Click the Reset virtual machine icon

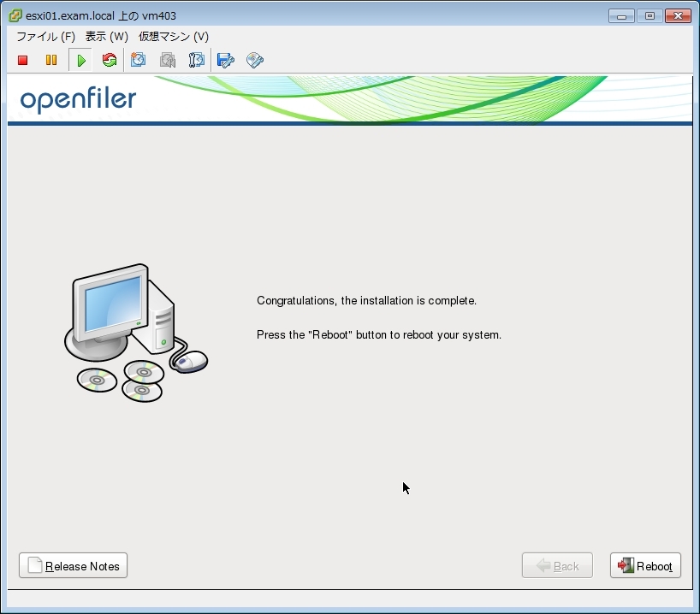click(110, 60)
